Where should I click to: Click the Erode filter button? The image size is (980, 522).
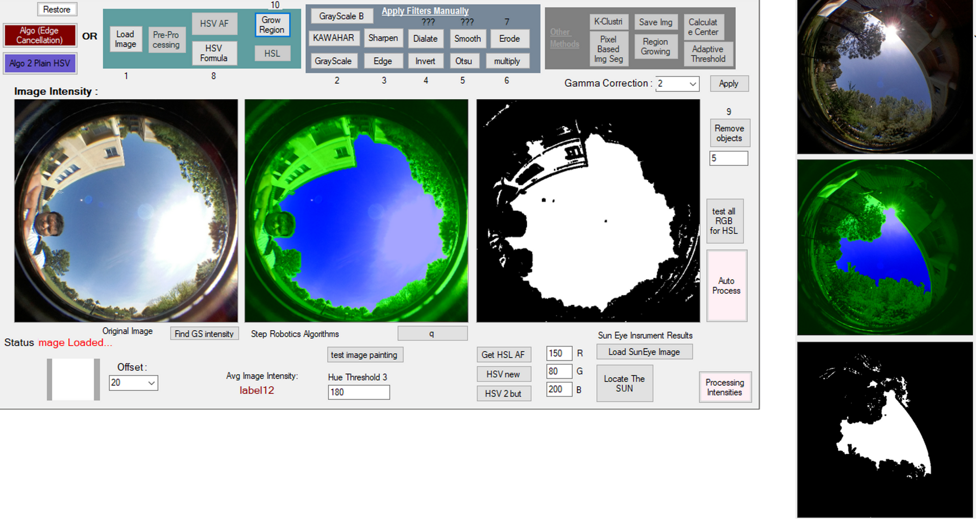tap(509, 39)
